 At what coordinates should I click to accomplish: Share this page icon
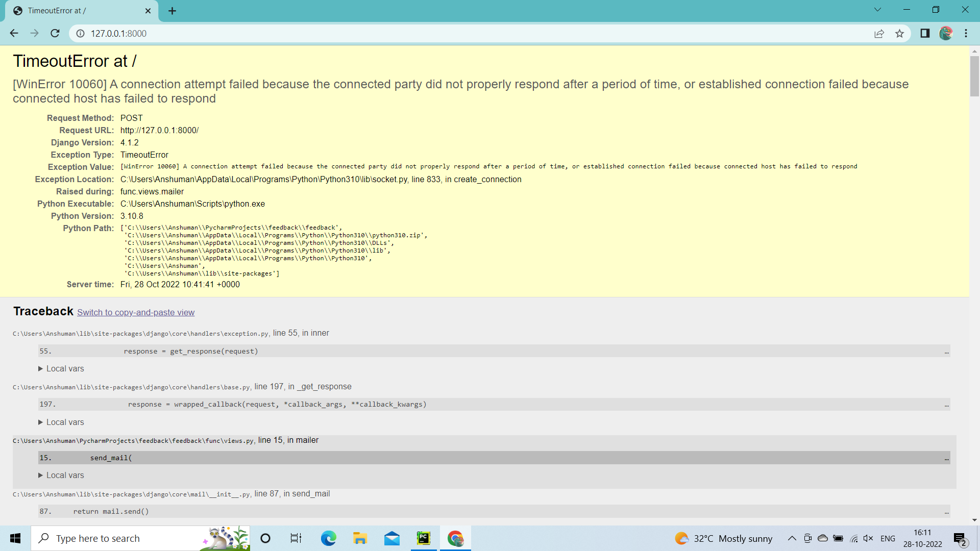pos(879,33)
